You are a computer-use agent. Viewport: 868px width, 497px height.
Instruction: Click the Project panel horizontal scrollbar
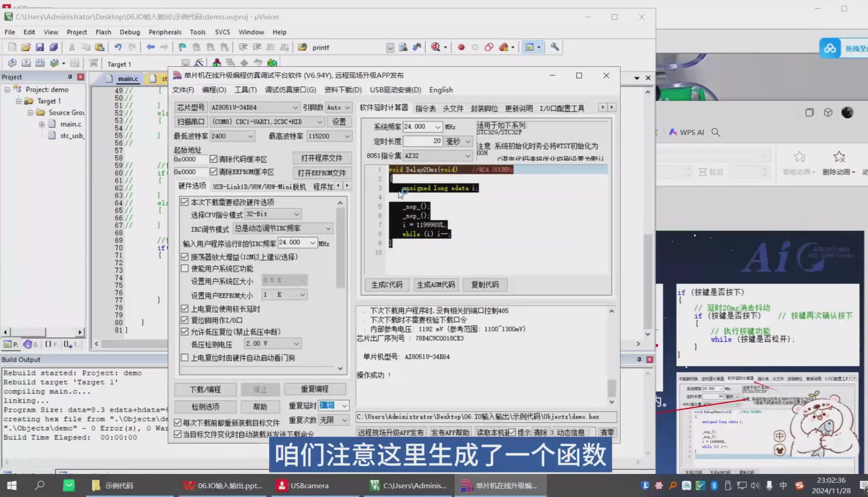coord(42,332)
